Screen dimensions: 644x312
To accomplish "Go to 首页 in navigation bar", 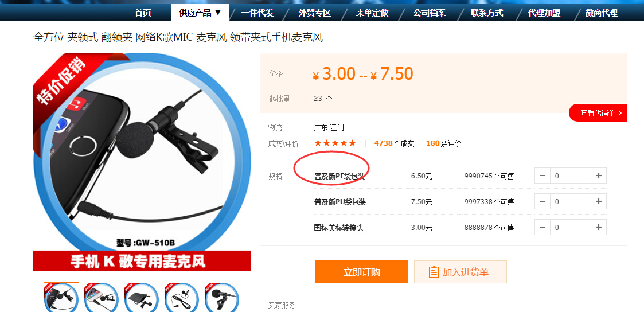I will (143, 13).
